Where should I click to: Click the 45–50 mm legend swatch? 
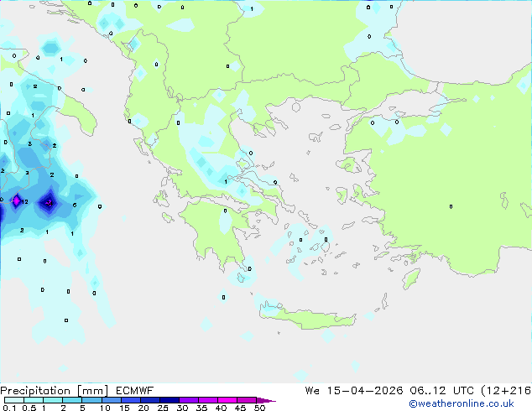(x=247, y=400)
